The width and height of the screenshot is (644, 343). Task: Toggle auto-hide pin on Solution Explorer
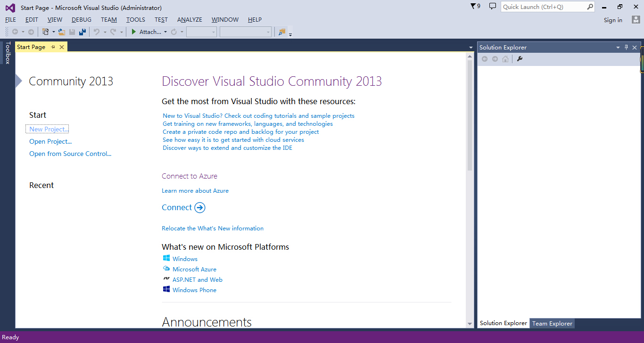point(627,47)
